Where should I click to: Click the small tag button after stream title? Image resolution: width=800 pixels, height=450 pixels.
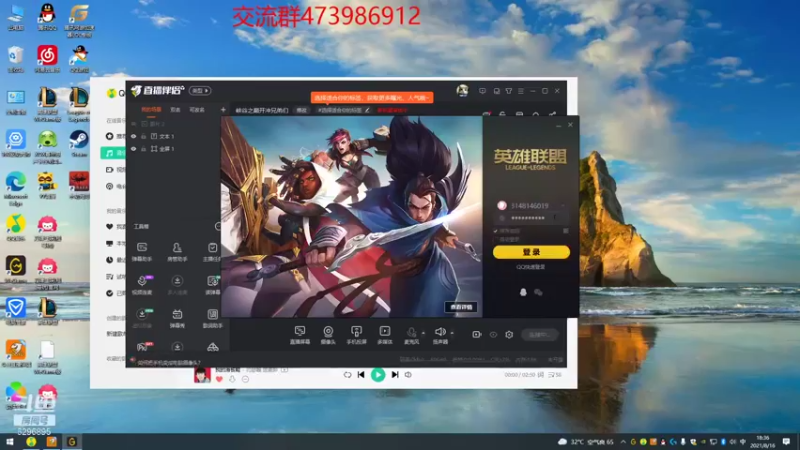point(302,110)
